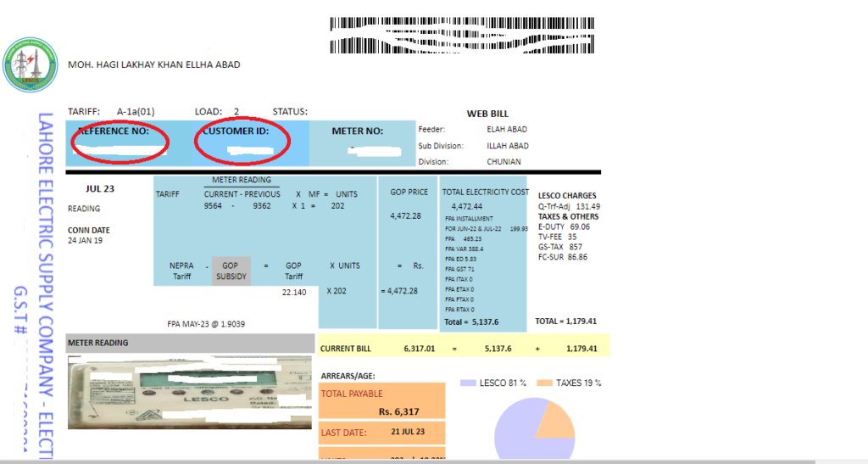Click the orange taxes slice of the pie chart
The image size is (868, 464).
558,422
